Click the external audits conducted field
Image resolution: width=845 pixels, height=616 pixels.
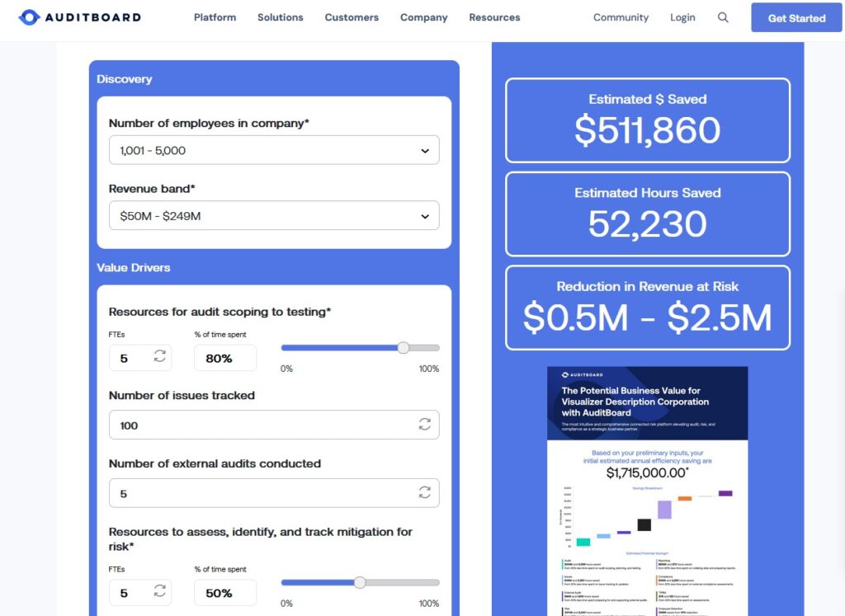(274, 493)
